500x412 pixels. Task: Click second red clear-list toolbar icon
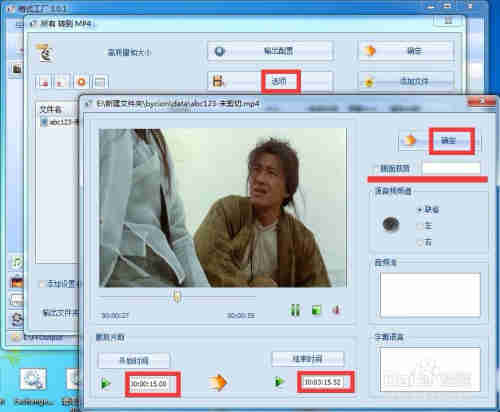61,82
